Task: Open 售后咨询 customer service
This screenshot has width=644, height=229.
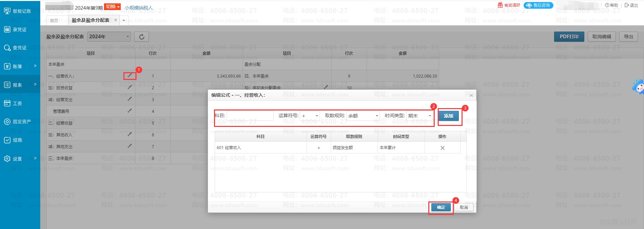Action: (538, 5)
